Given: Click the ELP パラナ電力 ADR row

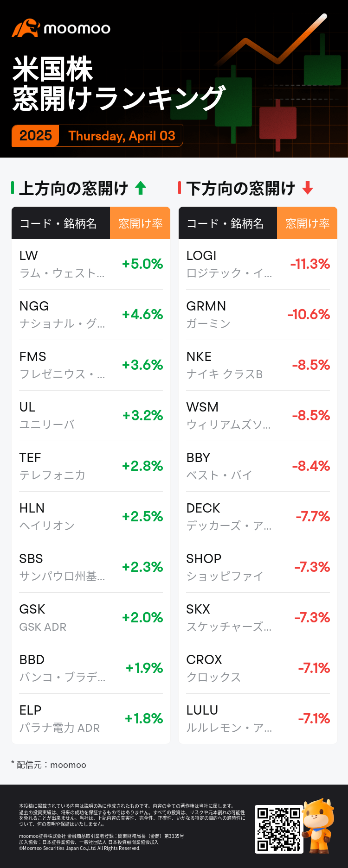Looking at the screenshot, I should (91, 719).
